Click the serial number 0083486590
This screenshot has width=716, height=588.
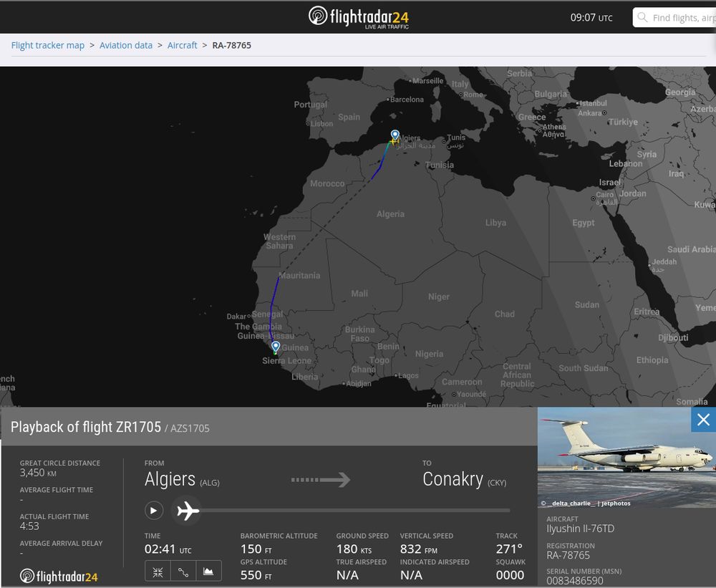[x=575, y=581]
